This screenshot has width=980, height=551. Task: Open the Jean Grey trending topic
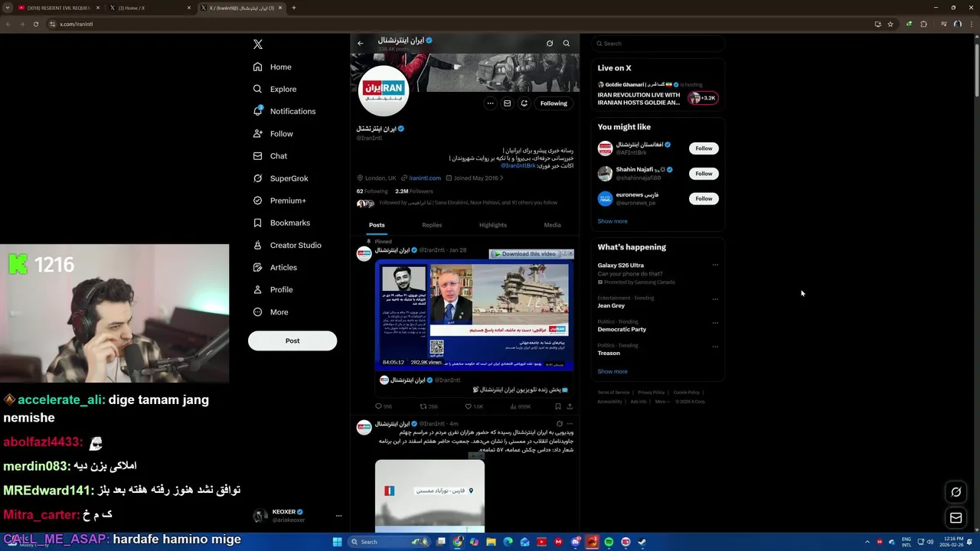pyautogui.click(x=611, y=305)
